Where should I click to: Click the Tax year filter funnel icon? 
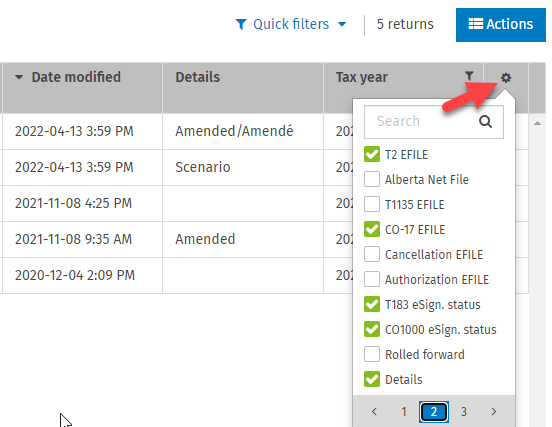[x=469, y=76]
